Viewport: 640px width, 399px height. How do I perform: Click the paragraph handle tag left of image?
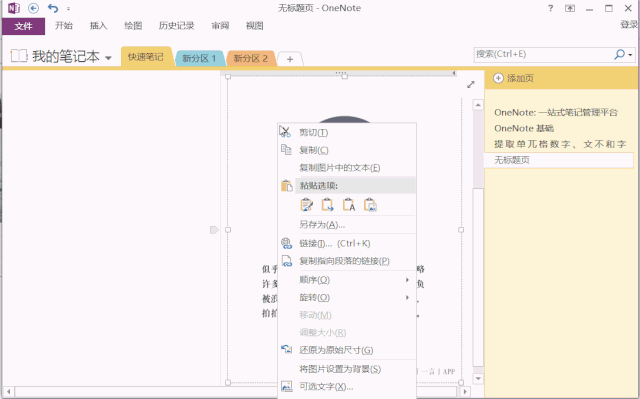pos(214,230)
